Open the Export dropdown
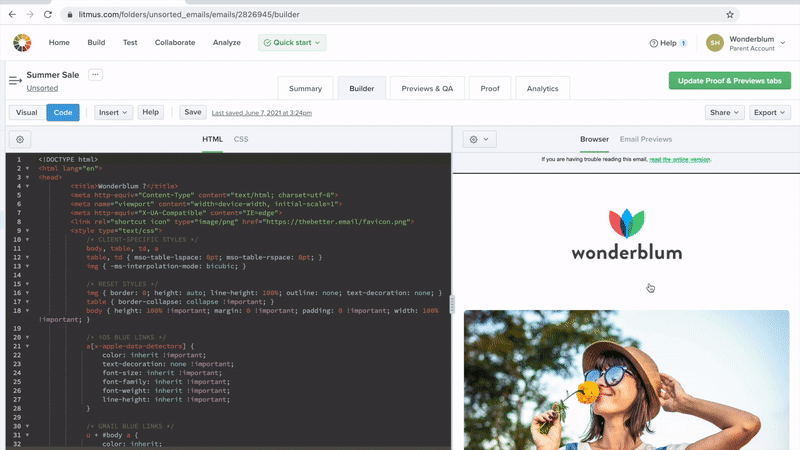 pos(769,113)
